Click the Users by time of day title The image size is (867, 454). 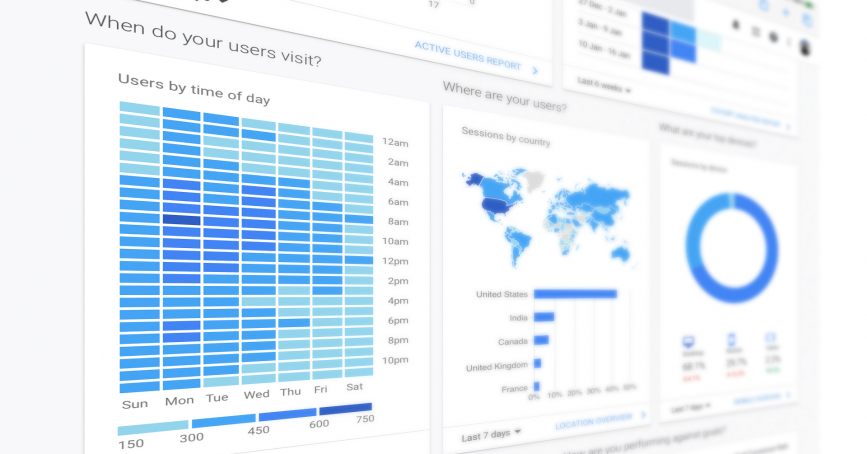click(x=194, y=89)
